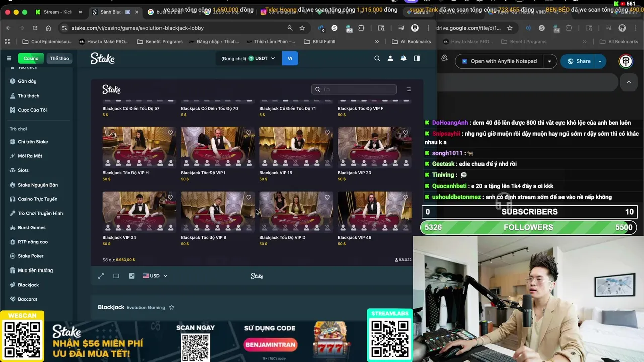The width and height of the screenshot is (644, 362).
Task: Open the Benefit Programs bookmark folder
Action: [159, 42]
